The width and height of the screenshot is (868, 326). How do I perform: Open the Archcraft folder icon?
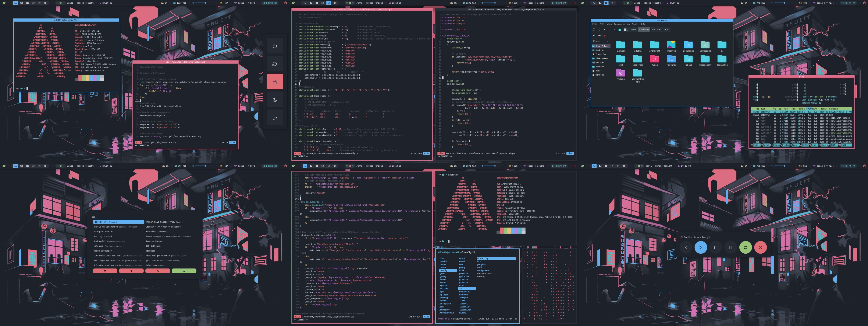tap(654, 45)
